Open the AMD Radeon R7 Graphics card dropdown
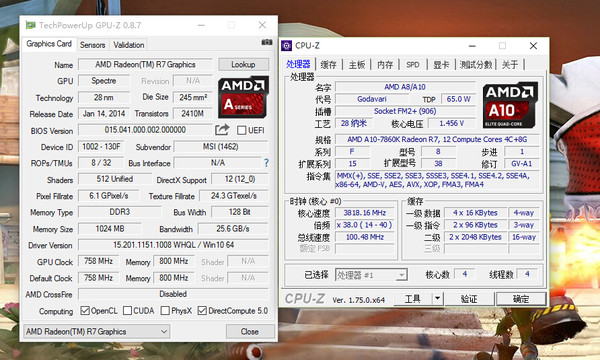Viewport: 600px width, 360px height. pyautogui.click(x=97, y=331)
